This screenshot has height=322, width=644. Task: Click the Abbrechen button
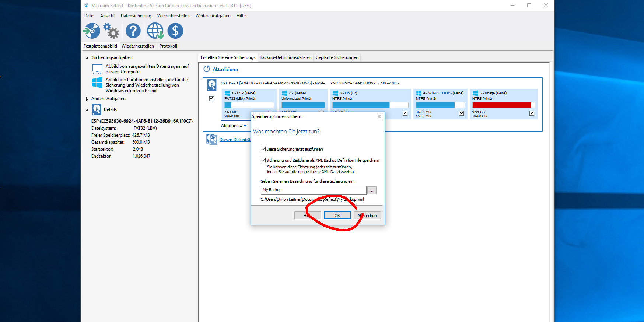coord(367,216)
